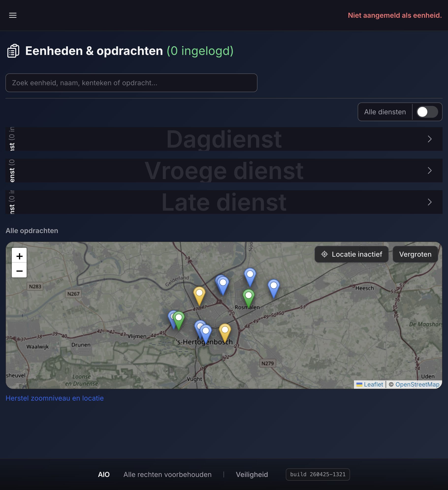Click Herstel zoomniveau en locatie link
The width and height of the screenshot is (448, 490).
click(55, 398)
